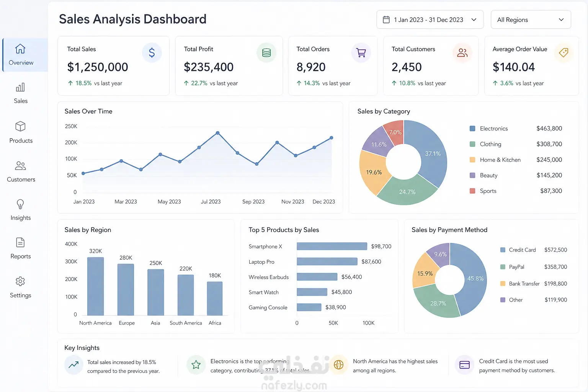Open the Insights lightbulb icon
588x392 pixels.
point(20,204)
